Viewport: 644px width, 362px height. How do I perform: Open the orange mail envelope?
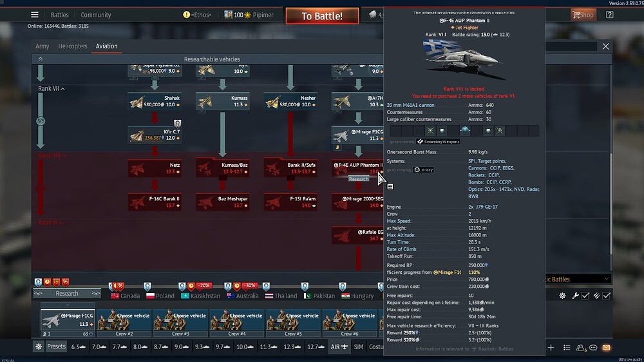click(606, 348)
